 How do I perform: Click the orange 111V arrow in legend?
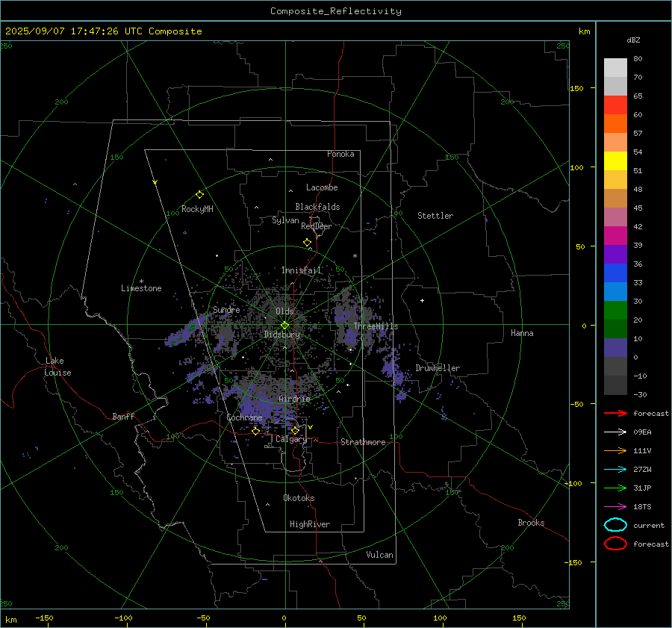615,450
